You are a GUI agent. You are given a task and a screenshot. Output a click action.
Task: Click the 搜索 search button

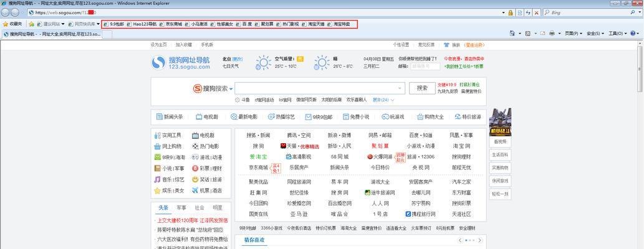(x=422, y=88)
